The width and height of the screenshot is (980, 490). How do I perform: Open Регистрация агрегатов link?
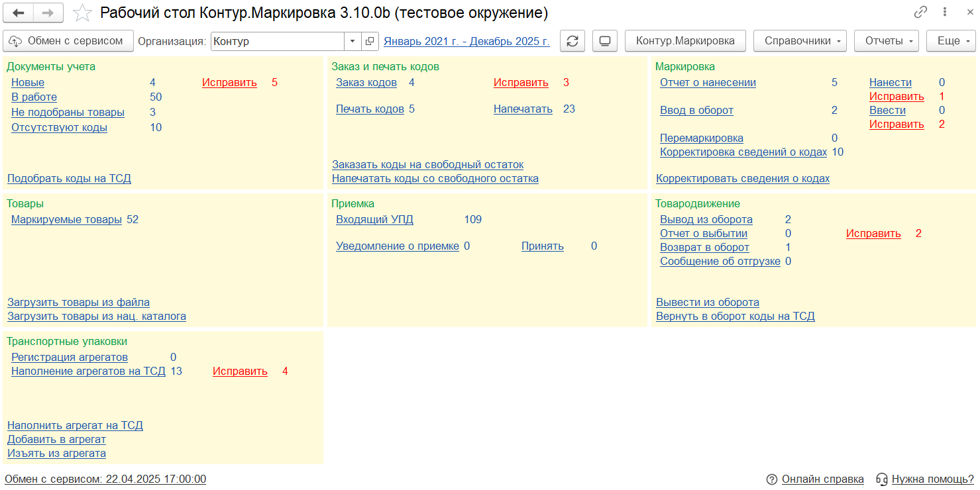coord(70,358)
